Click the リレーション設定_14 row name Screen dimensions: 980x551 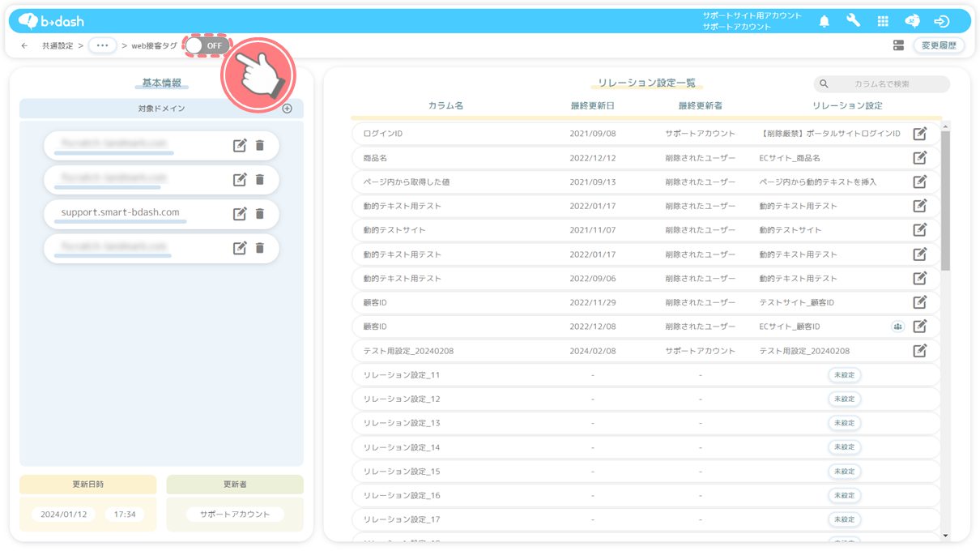(401, 447)
